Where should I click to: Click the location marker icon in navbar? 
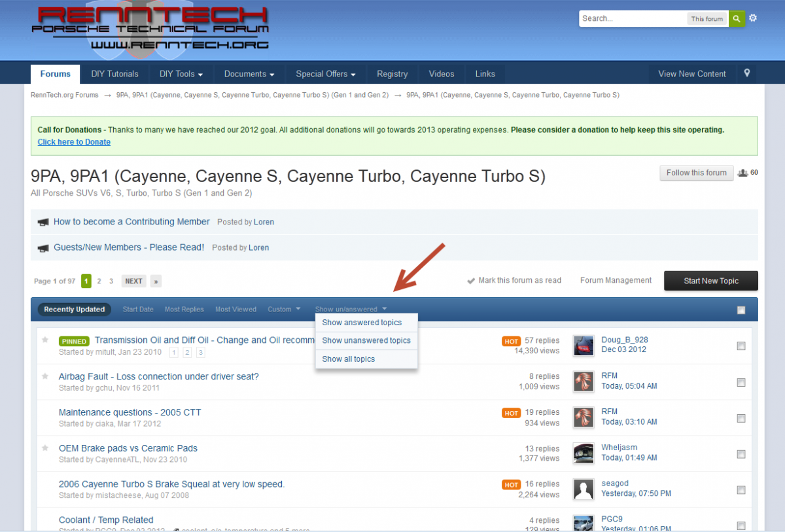point(746,73)
